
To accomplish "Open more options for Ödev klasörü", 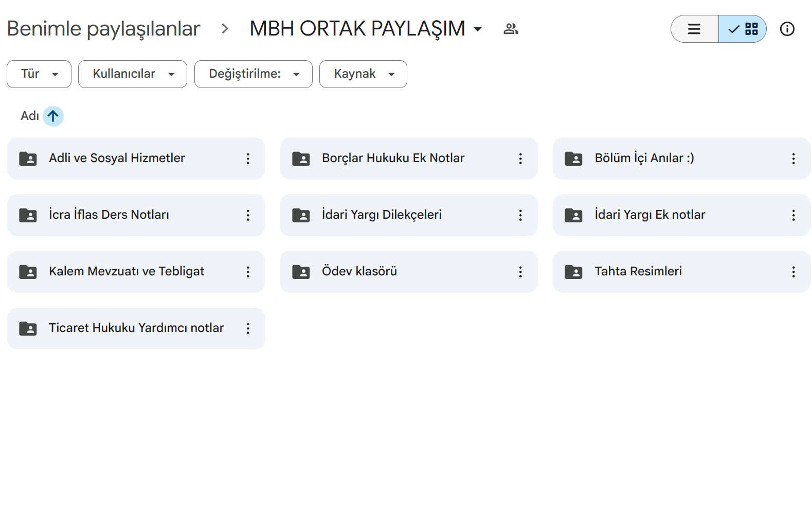I will 520,272.
